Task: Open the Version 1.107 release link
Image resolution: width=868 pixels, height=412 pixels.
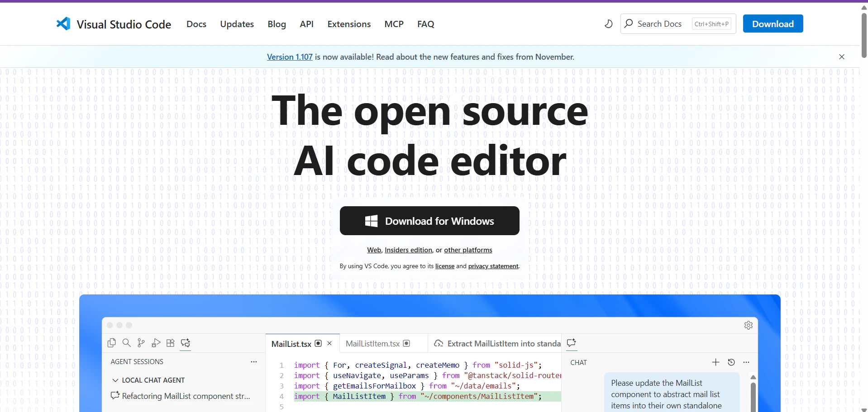Action: click(x=290, y=57)
